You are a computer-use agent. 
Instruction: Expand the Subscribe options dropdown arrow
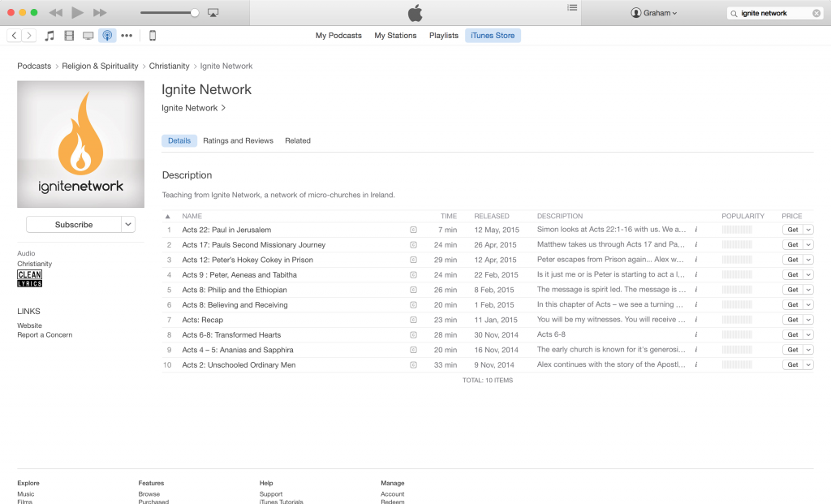[128, 225]
